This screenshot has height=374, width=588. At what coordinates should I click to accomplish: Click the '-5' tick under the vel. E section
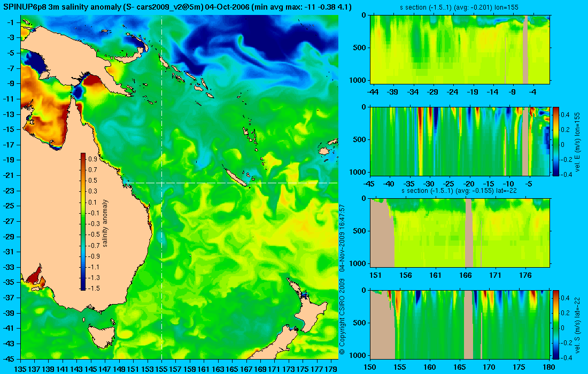pyautogui.click(x=528, y=184)
